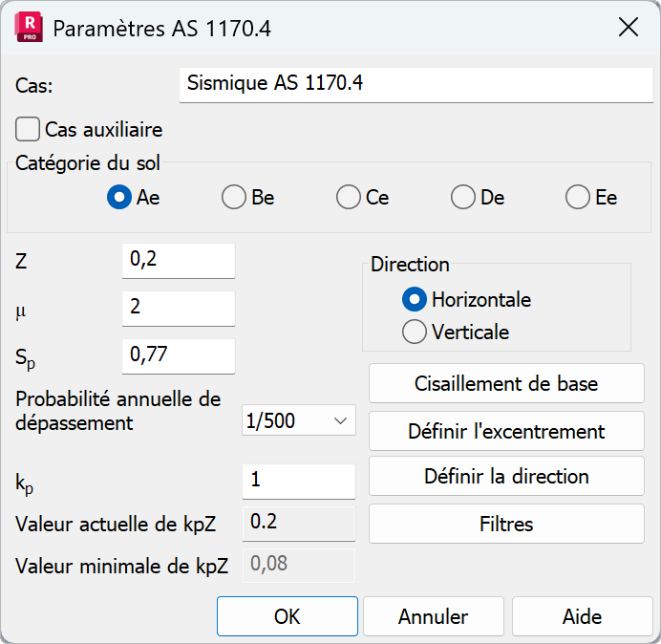Choose the Ce soil category
The height and width of the screenshot is (644, 661).
[349, 198]
